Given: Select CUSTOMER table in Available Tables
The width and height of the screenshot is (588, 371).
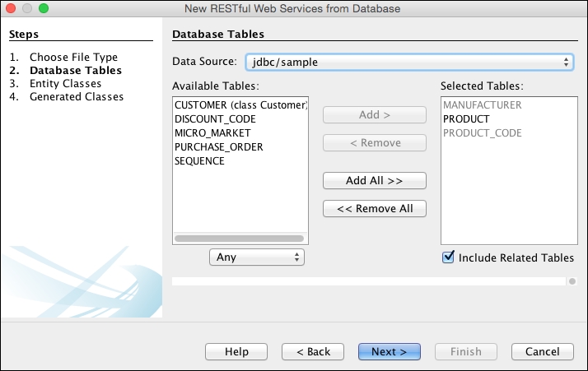Looking at the screenshot, I should pyautogui.click(x=240, y=105).
